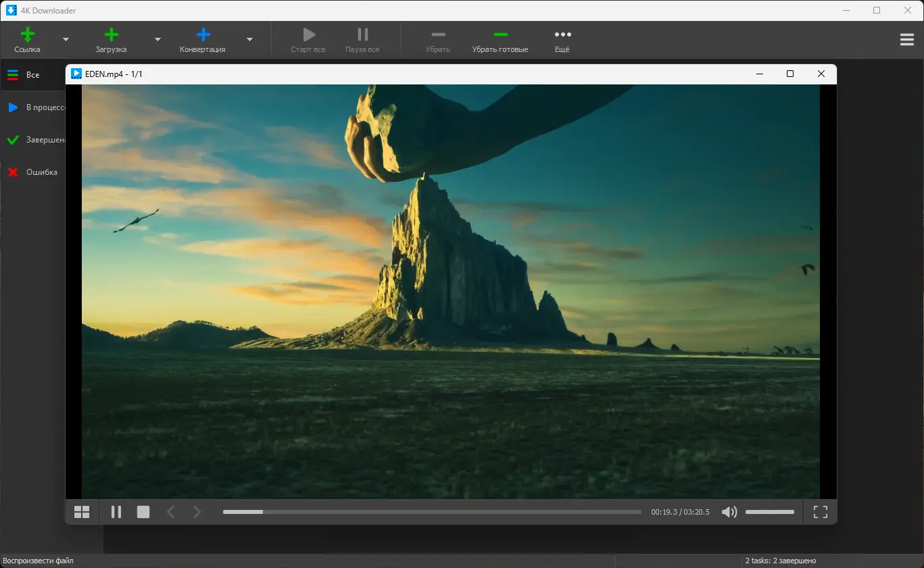
Task: Pause the EDEN.mp4 video playback
Action: click(116, 512)
